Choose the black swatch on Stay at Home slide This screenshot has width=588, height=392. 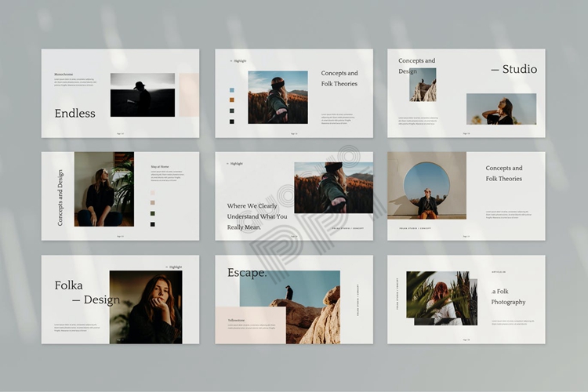point(153,224)
